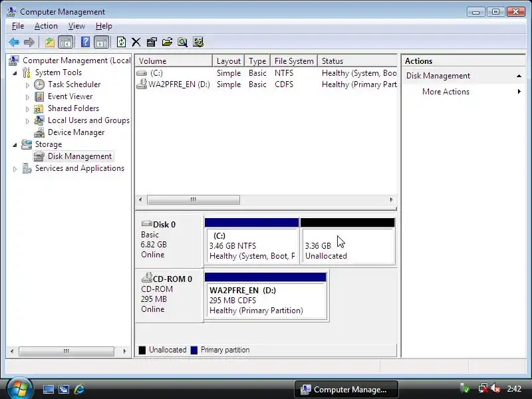Expand the Shared Folders node

tap(27, 109)
